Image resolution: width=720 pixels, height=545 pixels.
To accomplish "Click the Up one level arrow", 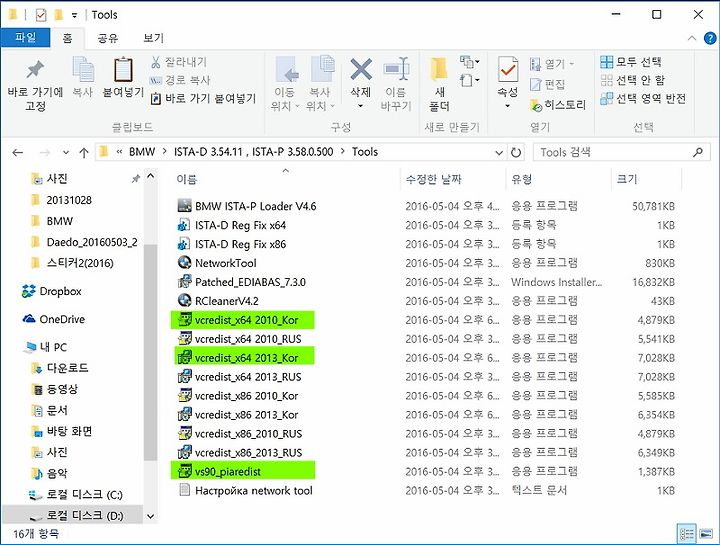I will pyautogui.click(x=84, y=152).
